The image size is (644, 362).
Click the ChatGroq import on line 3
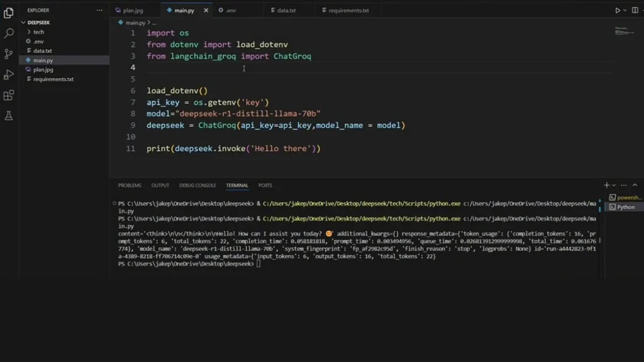coord(292,56)
